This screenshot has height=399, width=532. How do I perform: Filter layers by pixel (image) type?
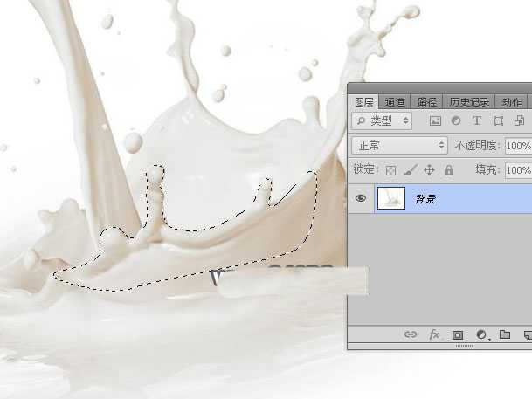(x=435, y=120)
